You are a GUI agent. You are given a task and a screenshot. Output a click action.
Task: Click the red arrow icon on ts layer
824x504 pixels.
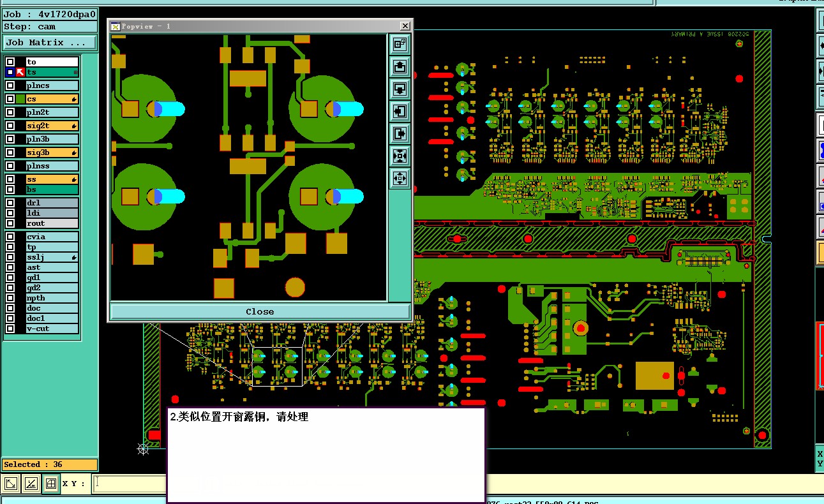point(20,73)
